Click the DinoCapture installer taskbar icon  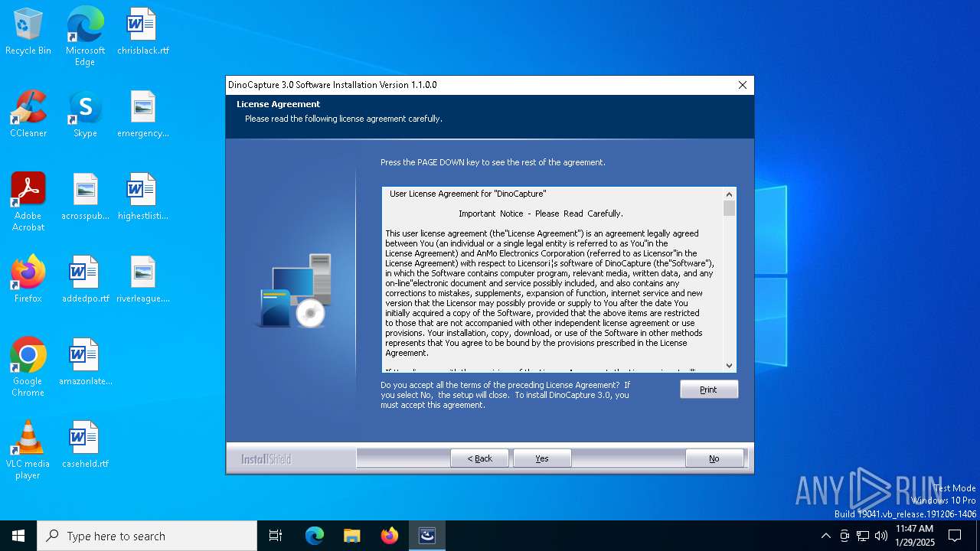coord(427,536)
